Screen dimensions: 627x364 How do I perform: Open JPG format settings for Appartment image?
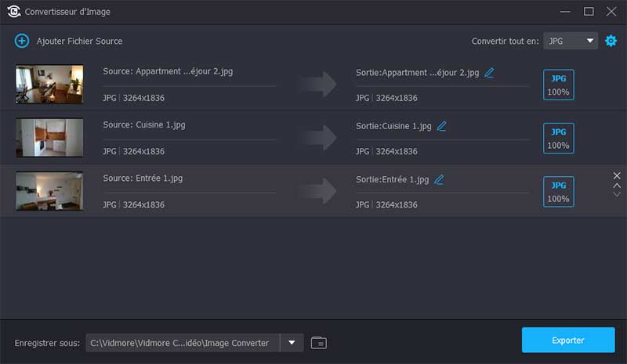coord(558,85)
